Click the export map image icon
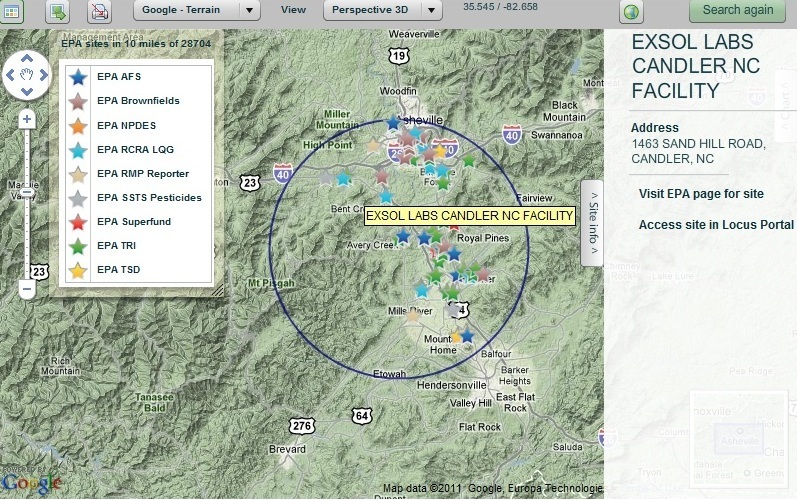This screenshot has width=797, height=500. (57, 12)
